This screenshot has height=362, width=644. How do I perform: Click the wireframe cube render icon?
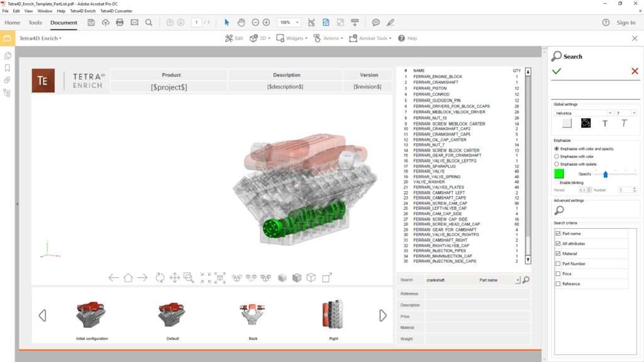point(311,278)
